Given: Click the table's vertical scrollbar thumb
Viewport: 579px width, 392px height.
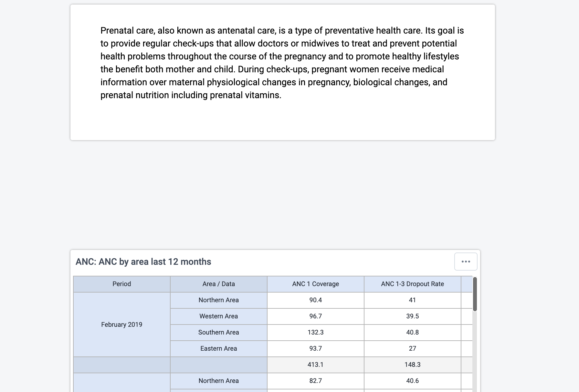Looking at the screenshot, I should (475, 294).
